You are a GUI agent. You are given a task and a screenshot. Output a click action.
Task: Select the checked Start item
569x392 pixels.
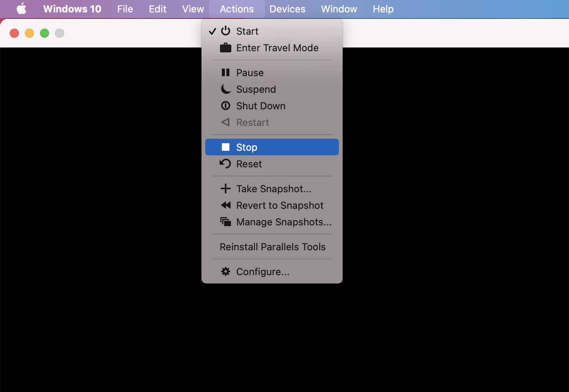coord(272,31)
